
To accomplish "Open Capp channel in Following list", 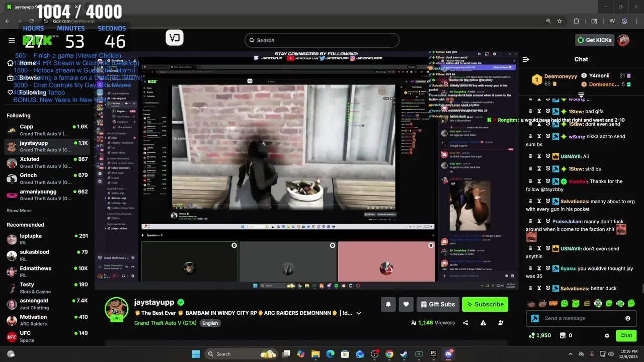I will coord(47,130).
